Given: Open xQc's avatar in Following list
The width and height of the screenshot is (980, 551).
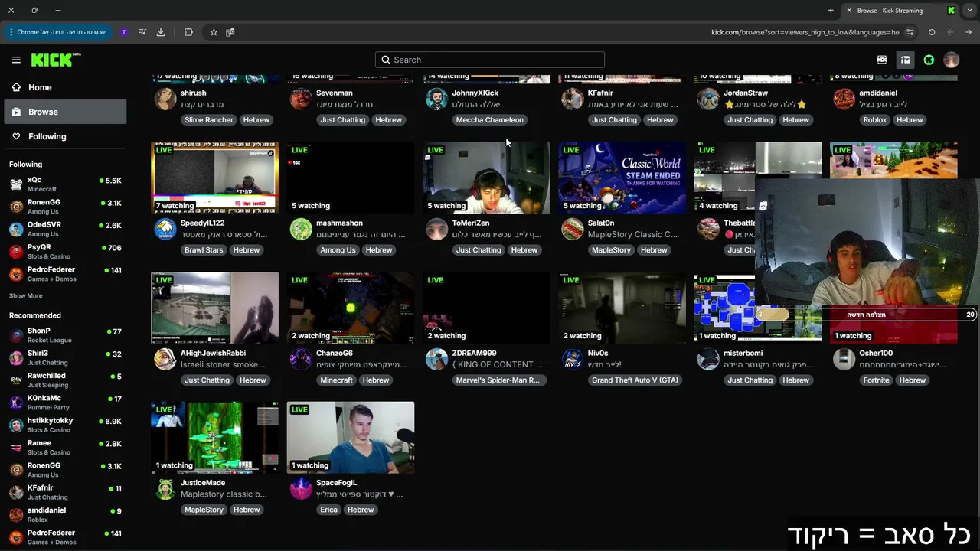Looking at the screenshot, I should [16, 184].
